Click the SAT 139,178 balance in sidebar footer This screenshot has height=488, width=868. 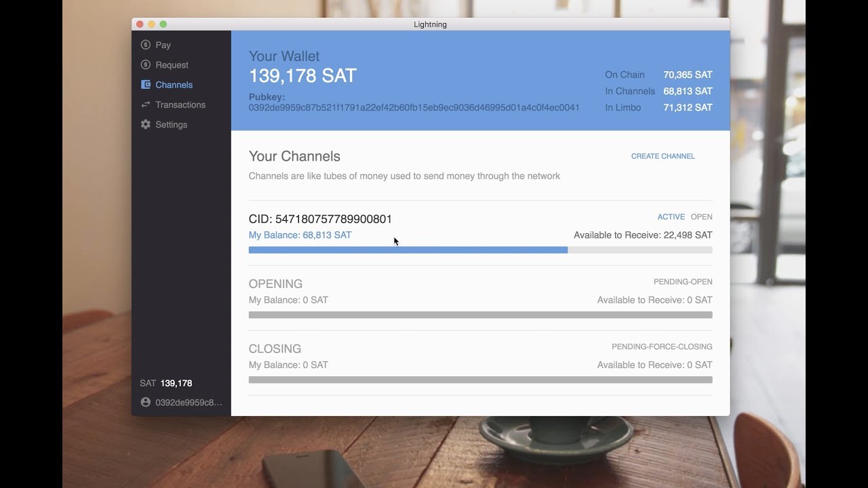pyautogui.click(x=166, y=383)
